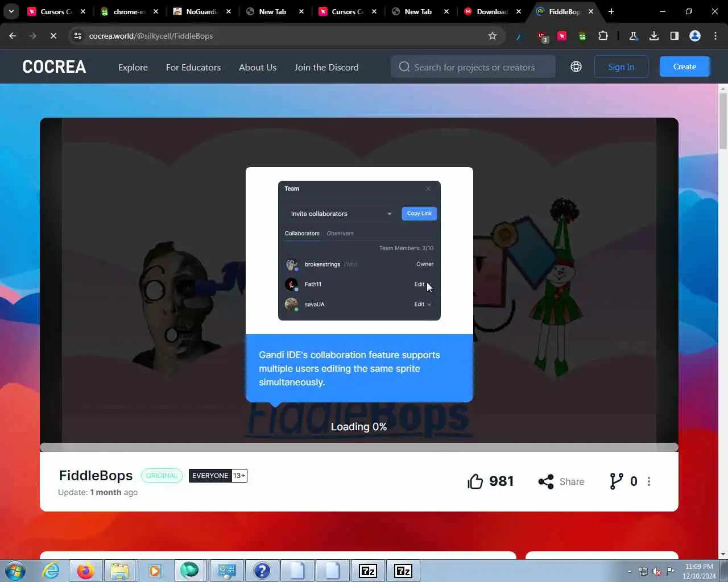Open the Windows Start button
Image resolution: width=728 pixels, height=582 pixels.
[x=15, y=571]
